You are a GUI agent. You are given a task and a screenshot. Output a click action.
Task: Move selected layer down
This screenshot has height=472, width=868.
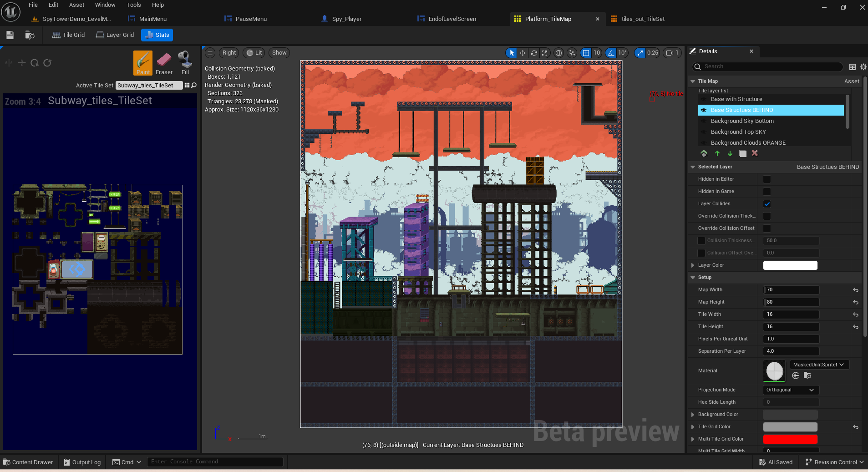[730, 153]
